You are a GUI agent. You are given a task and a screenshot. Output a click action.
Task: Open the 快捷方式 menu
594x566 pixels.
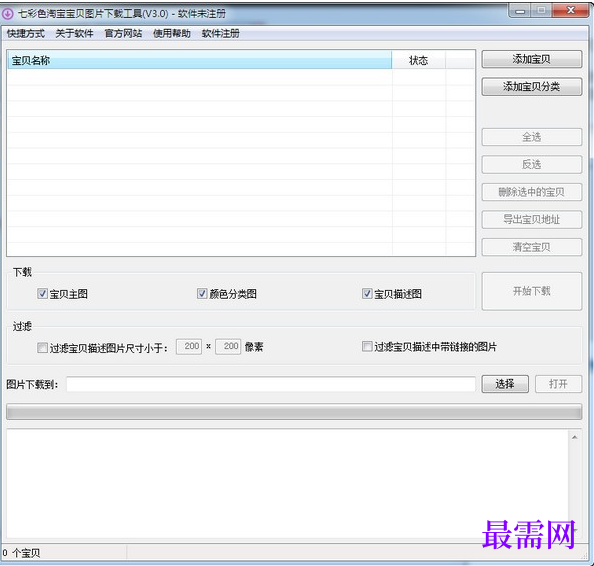click(26, 34)
